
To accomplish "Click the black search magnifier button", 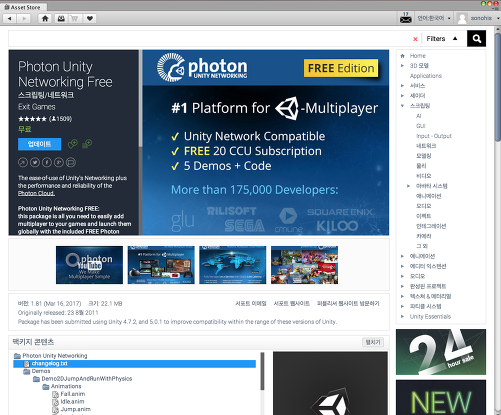I will tap(477, 39).
